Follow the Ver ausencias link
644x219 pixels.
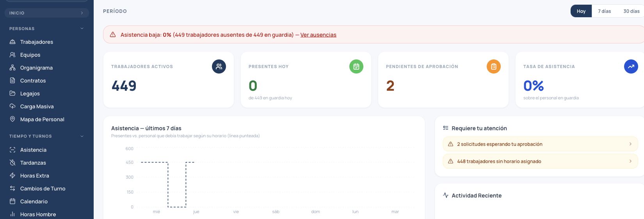(x=318, y=35)
